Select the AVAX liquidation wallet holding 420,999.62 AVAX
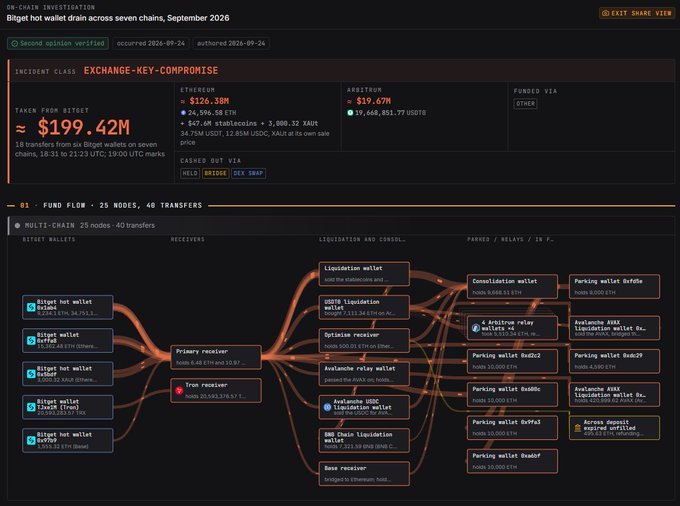The height and width of the screenshot is (506, 680). coord(615,395)
